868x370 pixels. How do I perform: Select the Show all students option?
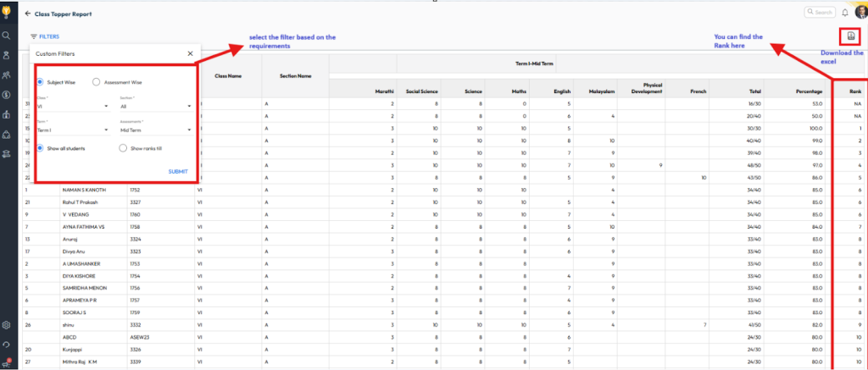click(x=41, y=147)
